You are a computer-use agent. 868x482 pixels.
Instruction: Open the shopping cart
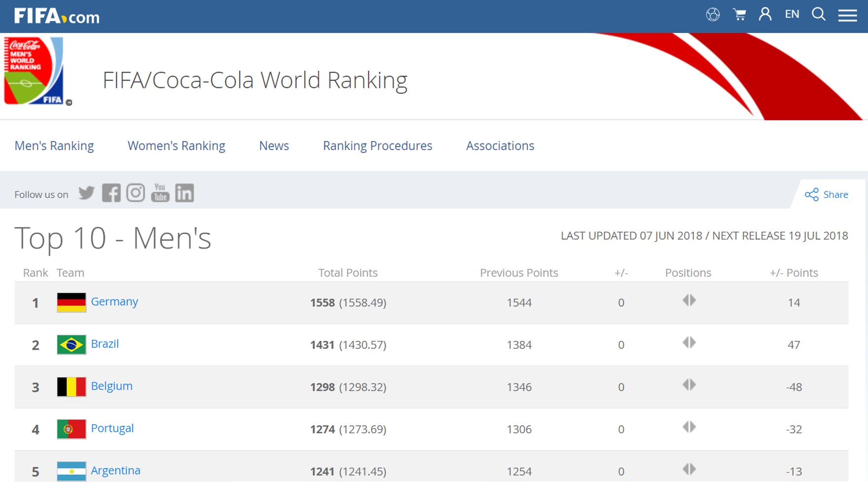point(739,15)
